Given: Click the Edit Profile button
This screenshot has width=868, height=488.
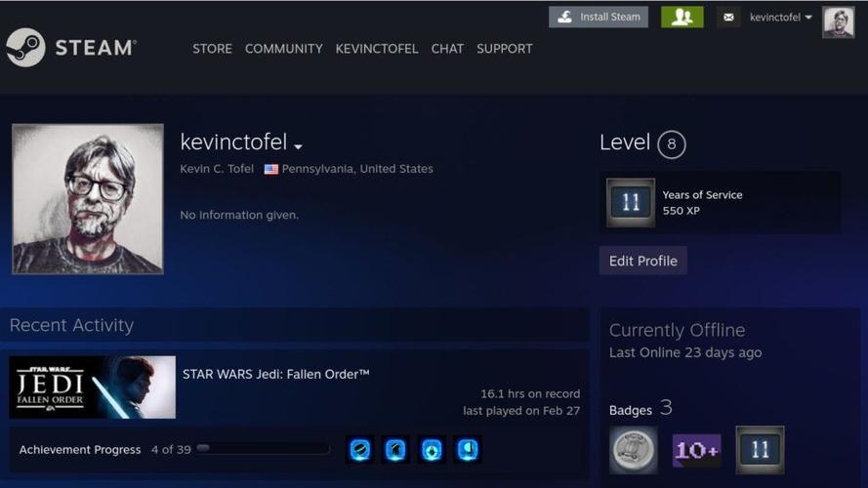Looking at the screenshot, I should point(642,261).
